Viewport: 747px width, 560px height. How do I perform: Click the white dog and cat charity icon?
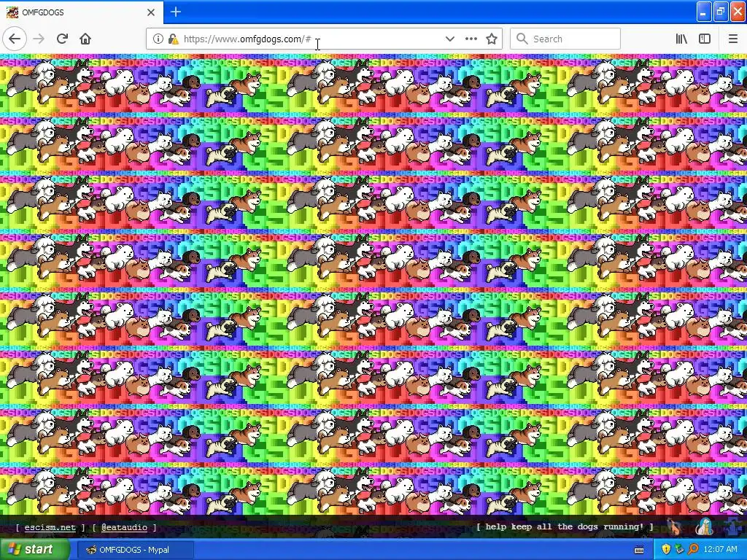pos(704,526)
